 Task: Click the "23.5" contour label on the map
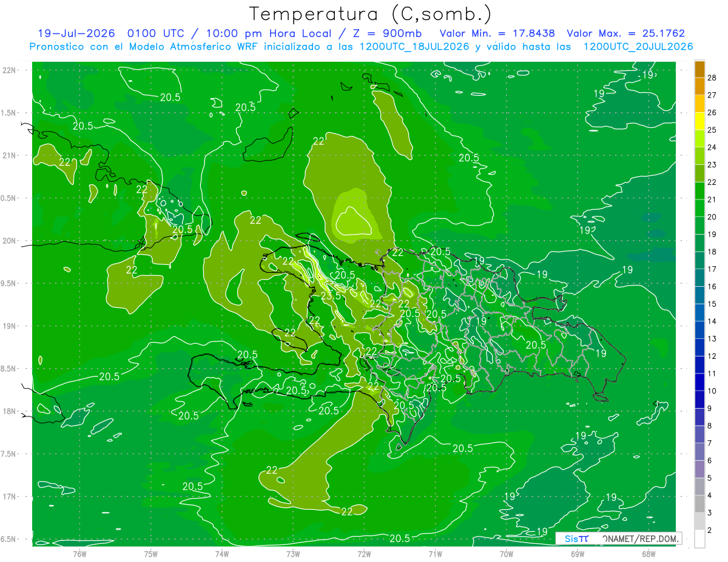point(331,296)
